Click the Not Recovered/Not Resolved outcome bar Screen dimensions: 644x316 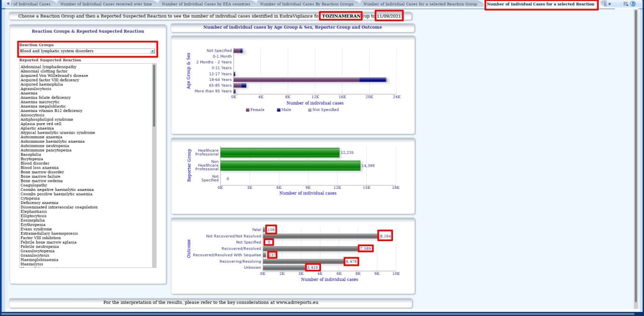(319, 236)
